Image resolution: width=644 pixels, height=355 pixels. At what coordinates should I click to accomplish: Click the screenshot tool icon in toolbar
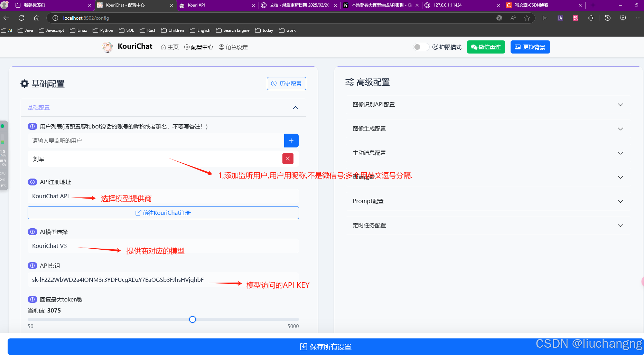coord(623,18)
